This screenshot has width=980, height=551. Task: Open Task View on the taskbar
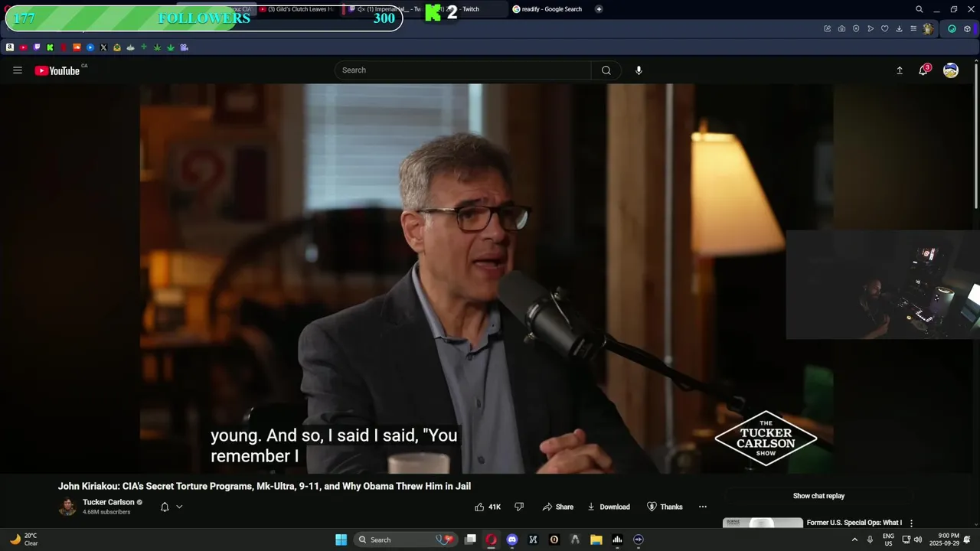tap(470, 540)
